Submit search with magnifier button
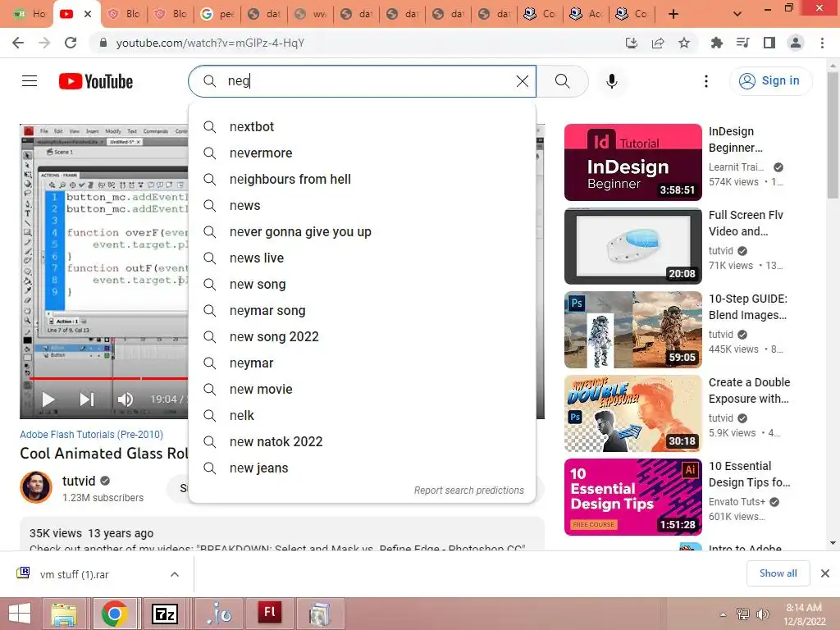 click(562, 81)
